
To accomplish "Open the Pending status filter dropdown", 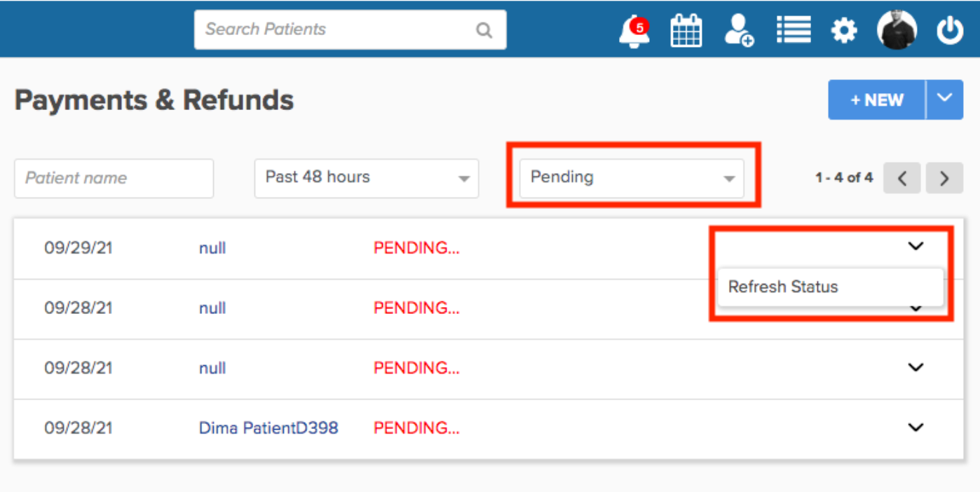I will 632,178.
